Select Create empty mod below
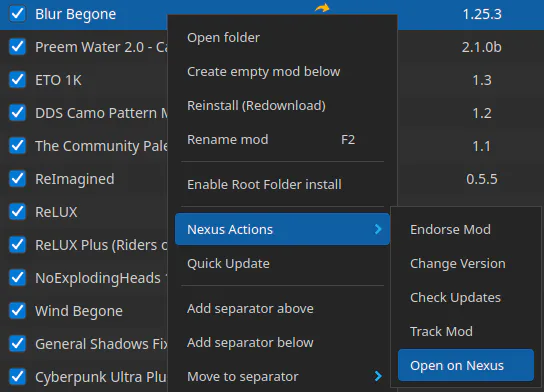The height and width of the screenshot is (392, 544). [x=282, y=71]
